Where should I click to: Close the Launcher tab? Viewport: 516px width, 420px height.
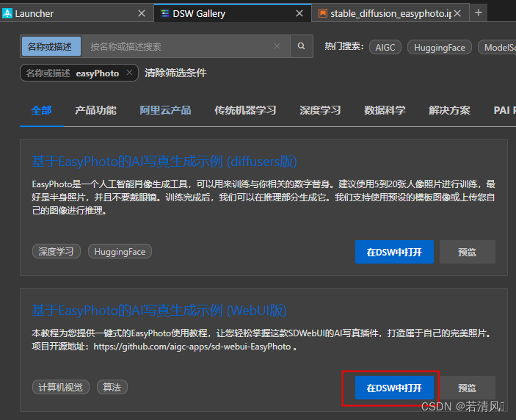point(142,13)
